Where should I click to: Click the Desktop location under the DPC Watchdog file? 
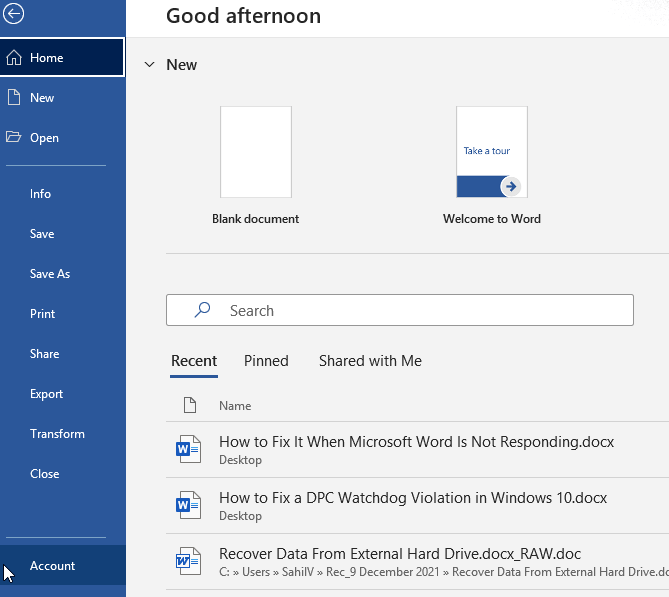coord(240,516)
